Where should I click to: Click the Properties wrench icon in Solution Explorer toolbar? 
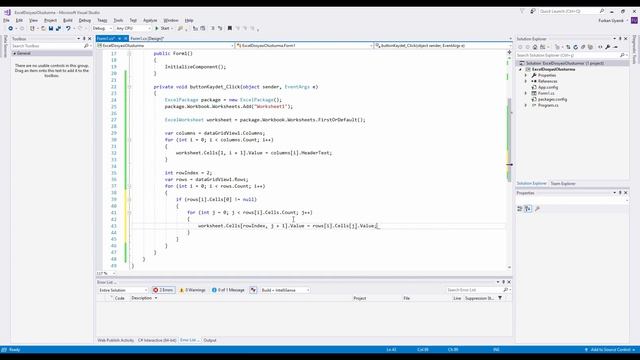tap(607, 47)
